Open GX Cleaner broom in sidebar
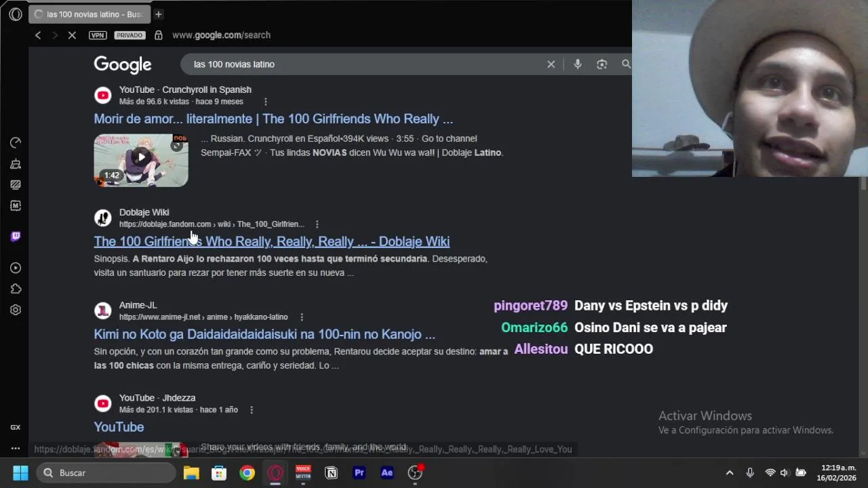This screenshot has width=868, height=488. point(16,163)
